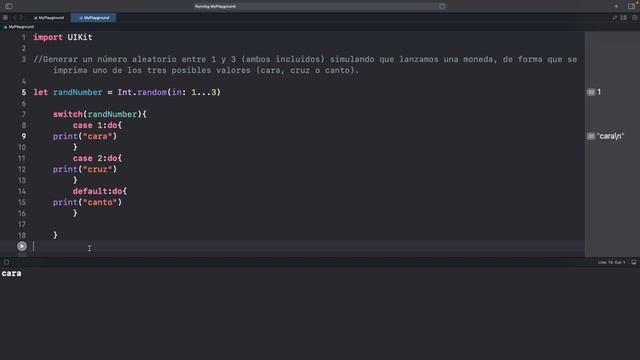Select the highlighted MyPlayground tab
Image resolution: width=640 pixels, height=360 pixels.
[93, 18]
